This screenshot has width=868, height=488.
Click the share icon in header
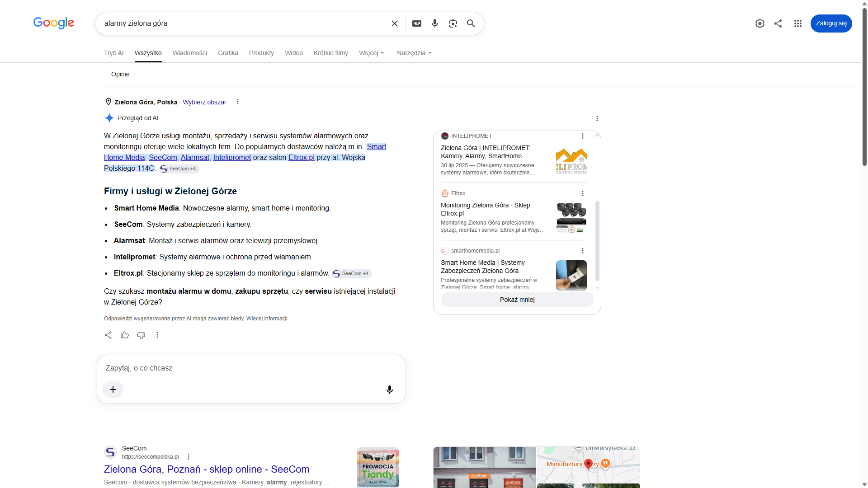click(x=778, y=23)
